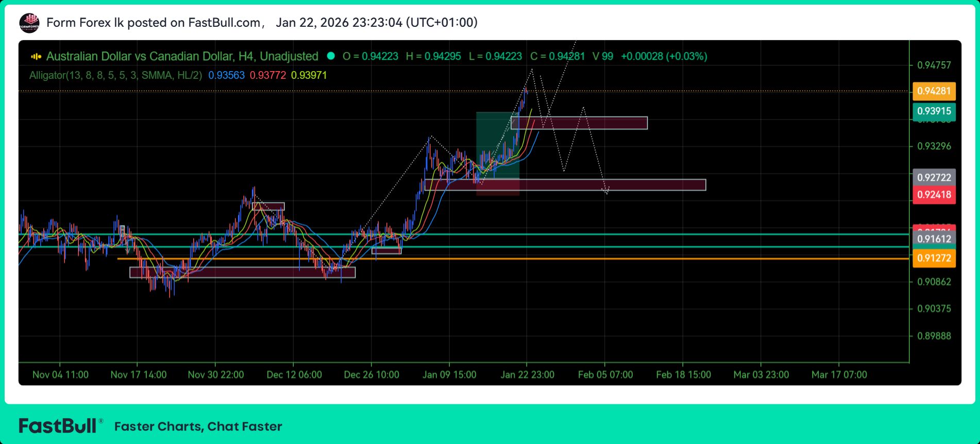Select the green 0.93915 price label

pyautogui.click(x=934, y=111)
